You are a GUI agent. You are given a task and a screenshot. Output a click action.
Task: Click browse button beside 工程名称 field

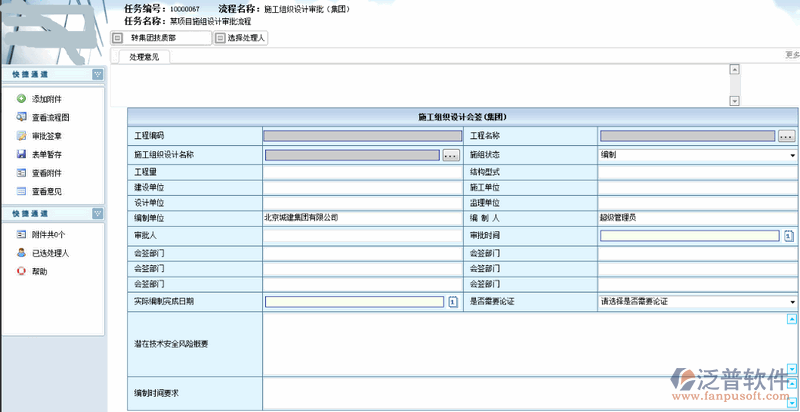[786, 136]
